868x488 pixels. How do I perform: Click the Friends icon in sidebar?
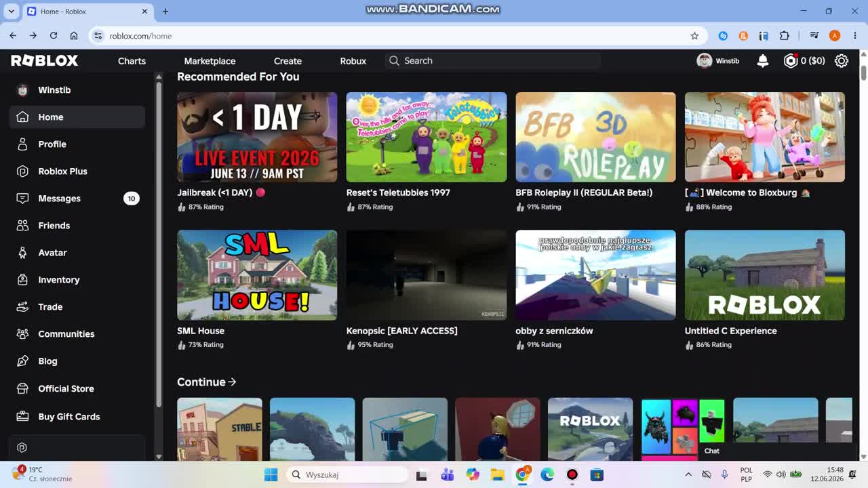tap(22, 226)
